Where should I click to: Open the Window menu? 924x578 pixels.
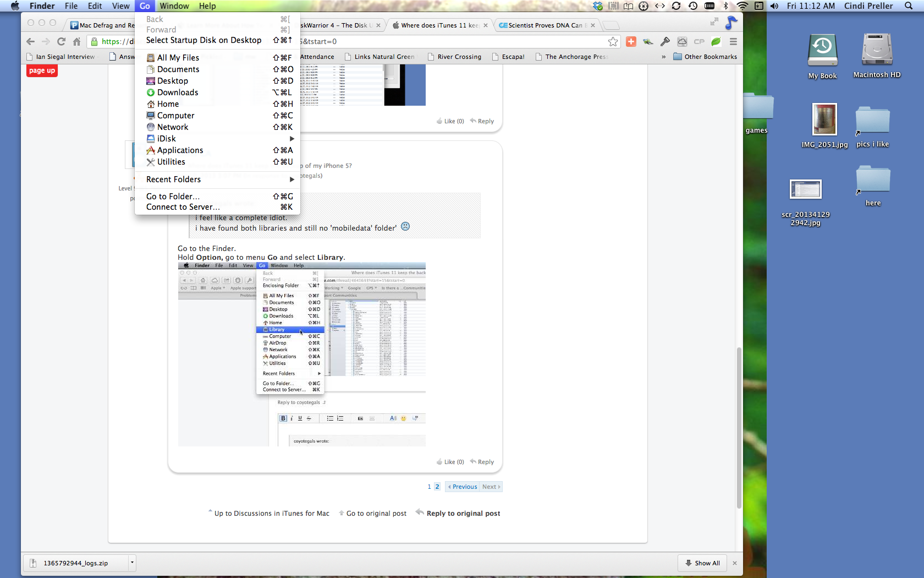174,6
